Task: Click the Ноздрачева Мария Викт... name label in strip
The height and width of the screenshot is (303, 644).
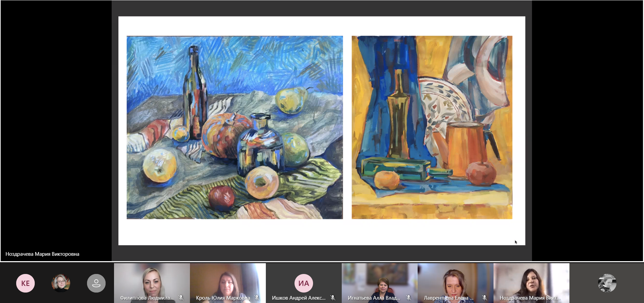Action: click(530, 298)
